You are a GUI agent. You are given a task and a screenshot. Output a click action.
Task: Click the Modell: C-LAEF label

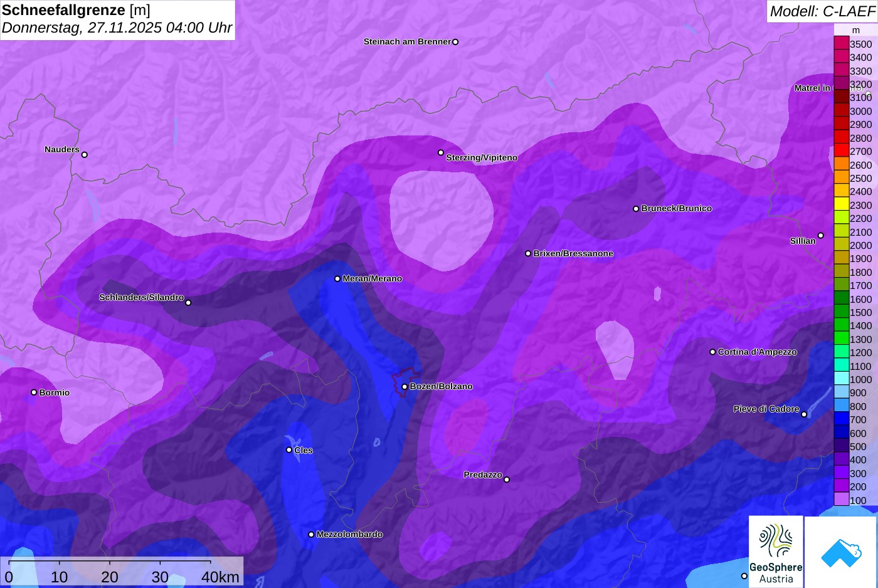(x=822, y=11)
